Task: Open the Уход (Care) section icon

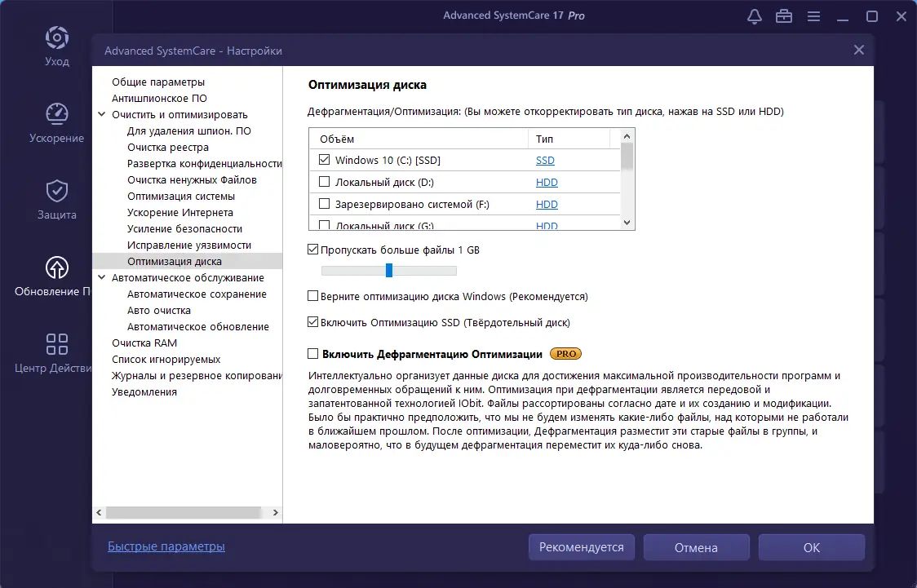Action: [x=56, y=38]
